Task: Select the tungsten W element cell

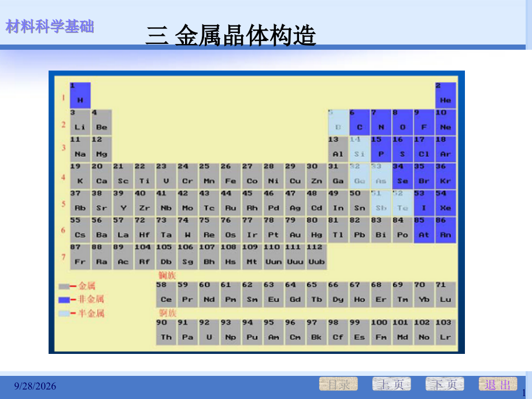Action: 187,230
